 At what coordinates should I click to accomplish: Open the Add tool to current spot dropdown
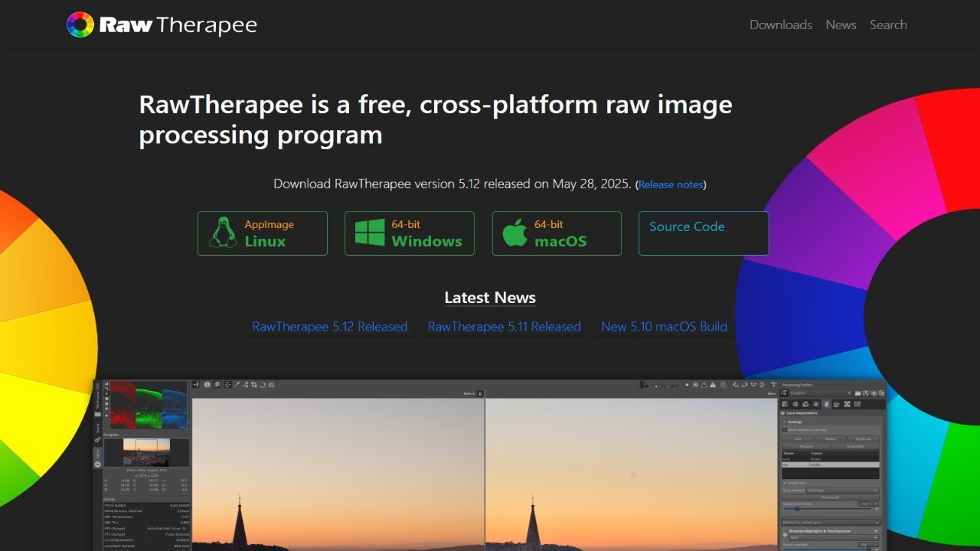click(x=831, y=523)
